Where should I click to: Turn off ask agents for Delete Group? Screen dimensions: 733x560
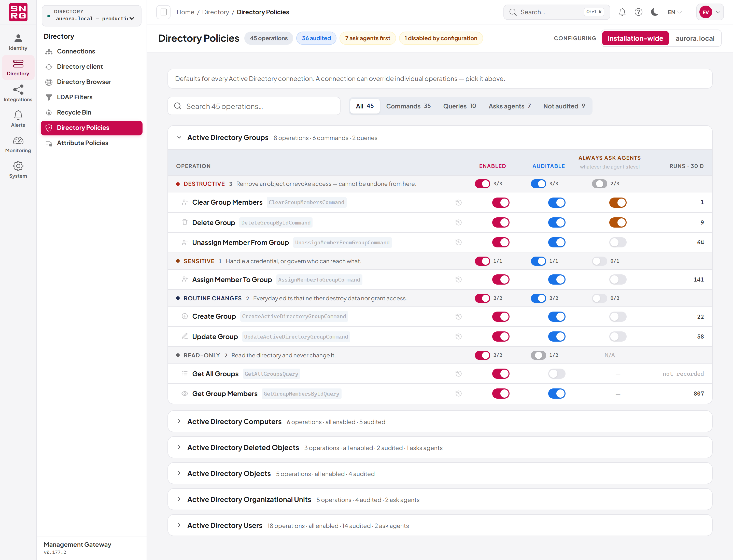[618, 222]
